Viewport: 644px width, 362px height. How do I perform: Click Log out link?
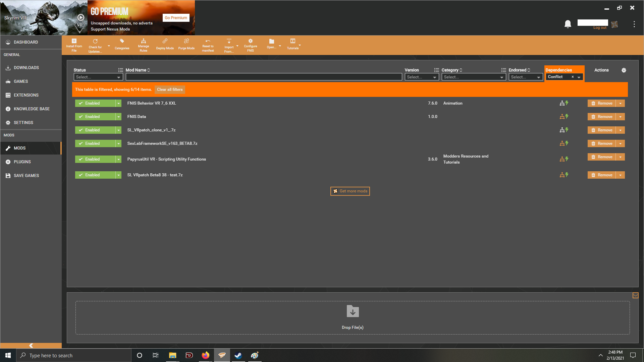point(600,28)
